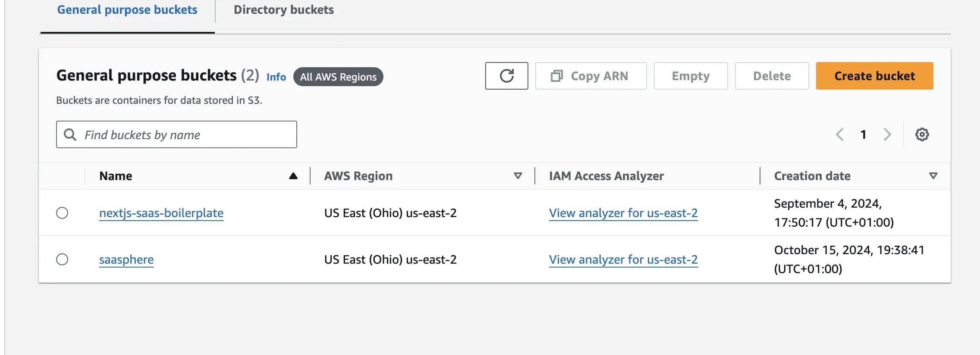
Task: Open the saasphere bucket link
Action: 126,259
